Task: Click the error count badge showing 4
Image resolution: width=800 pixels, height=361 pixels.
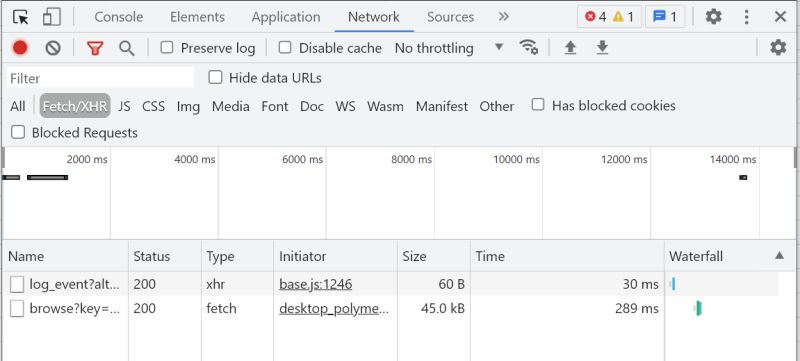Action: coord(595,17)
